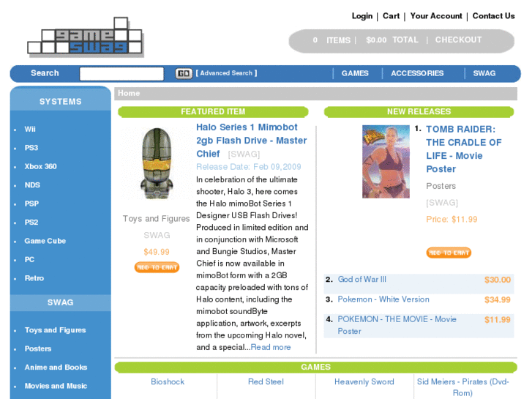Open the GAMES navigation menu

355,73
